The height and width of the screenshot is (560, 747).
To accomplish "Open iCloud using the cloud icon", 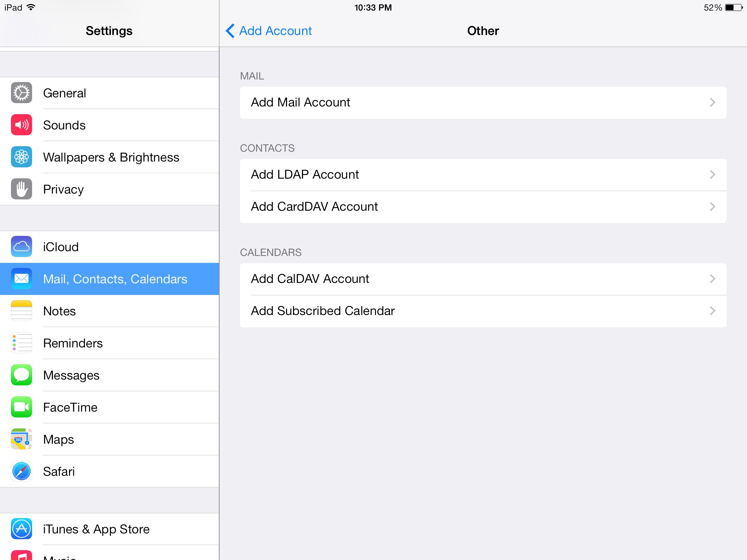I will pyautogui.click(x=22, y=247).
